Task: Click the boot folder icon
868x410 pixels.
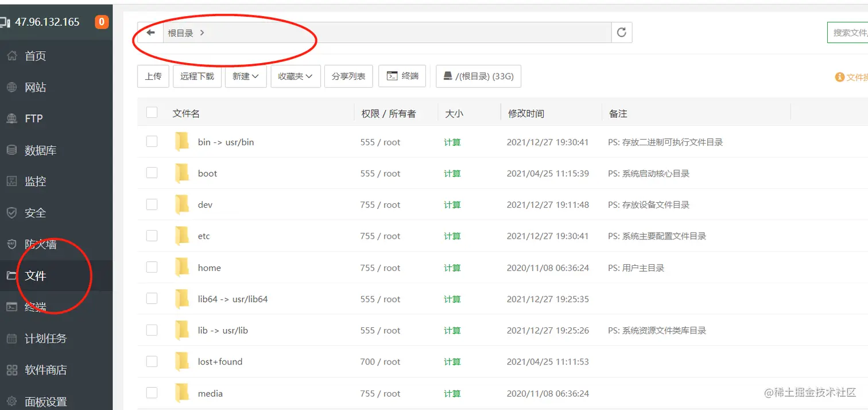Action: (182, 173)
